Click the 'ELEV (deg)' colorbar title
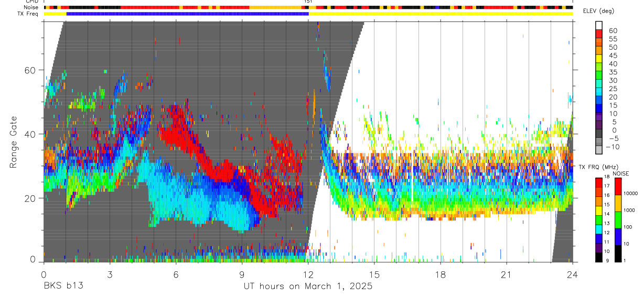644x297 pixels. (x=598, y=12)
